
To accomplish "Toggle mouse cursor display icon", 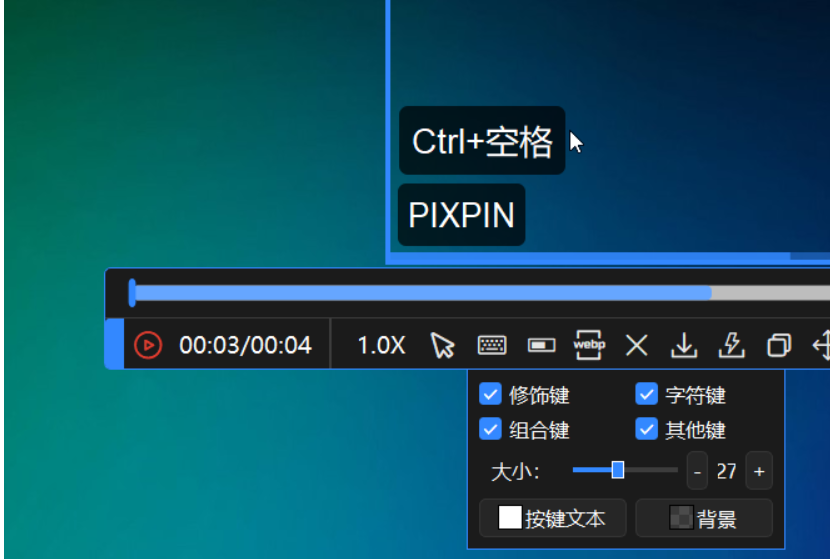I will pyautogui.click(x=443, y=345).
